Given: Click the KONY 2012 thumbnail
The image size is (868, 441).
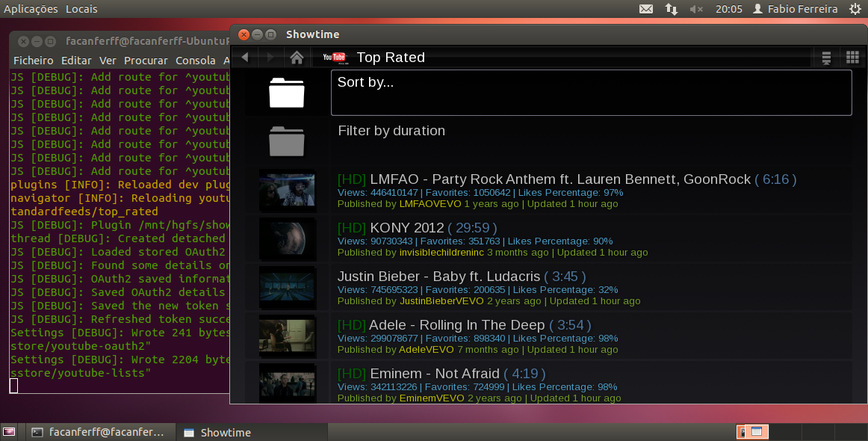Looking at the screenshot, I should click(x=288, y=239).
